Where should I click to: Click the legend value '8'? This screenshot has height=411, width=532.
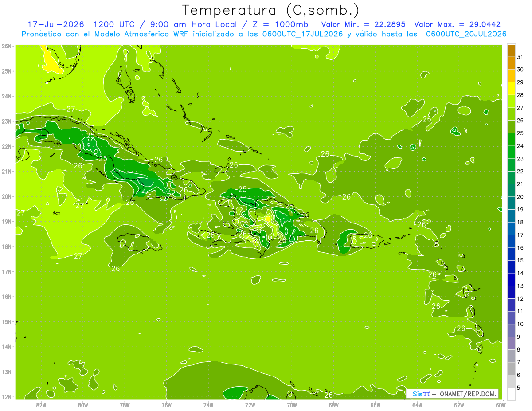519,350
